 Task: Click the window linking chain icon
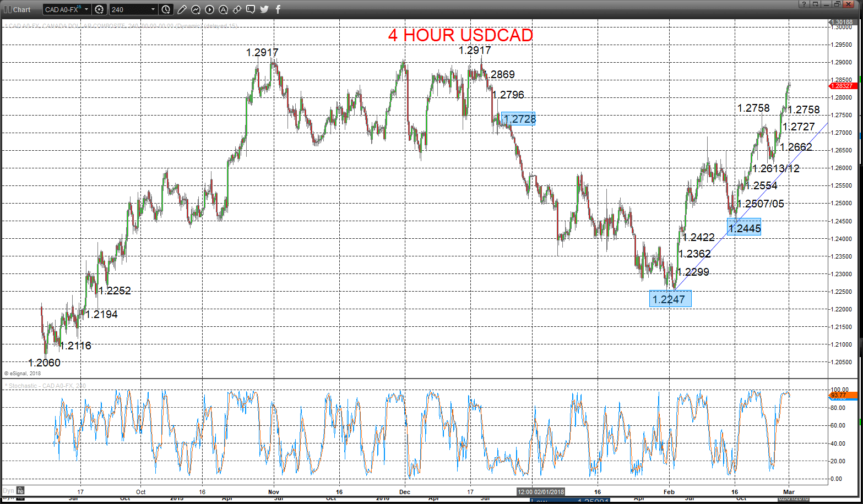(x=237, y=9)
